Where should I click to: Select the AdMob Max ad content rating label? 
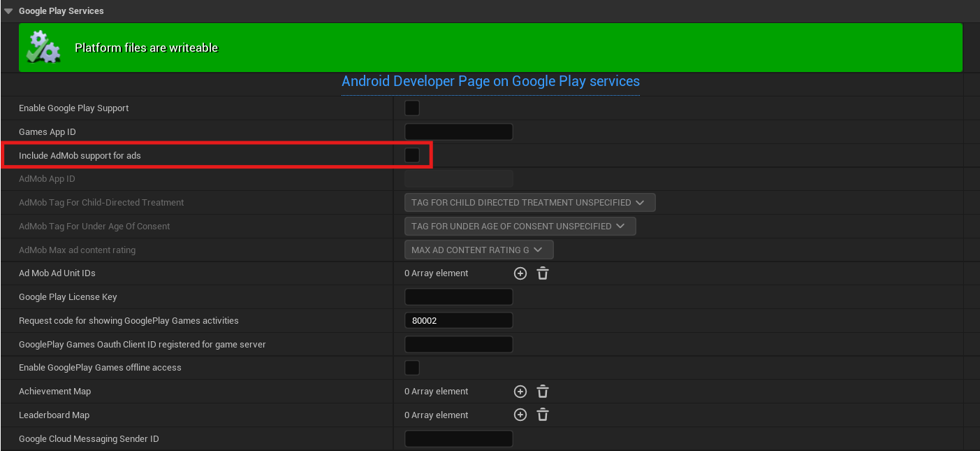pyautogui.click(x=77, y=250)
